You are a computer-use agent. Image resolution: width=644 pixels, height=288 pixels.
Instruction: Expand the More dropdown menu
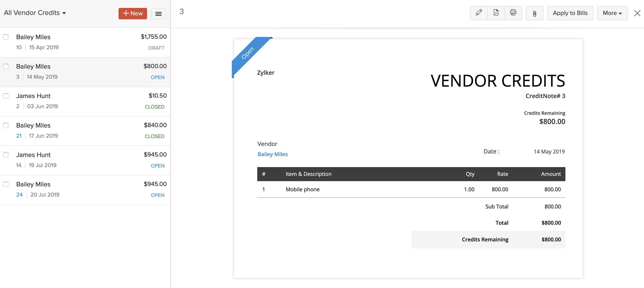[612, 13]
